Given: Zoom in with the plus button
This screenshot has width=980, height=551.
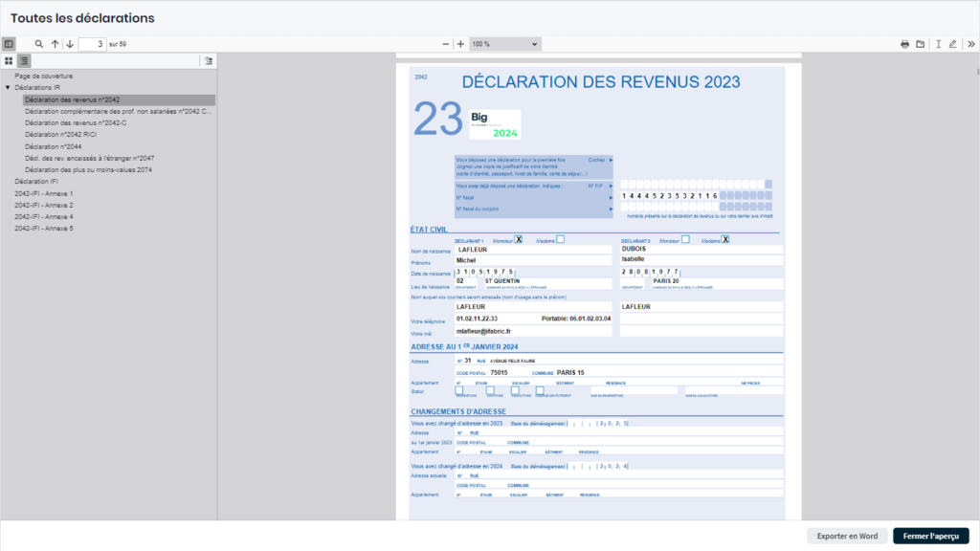Looking at the screenshot, I should tap(460, 44).
